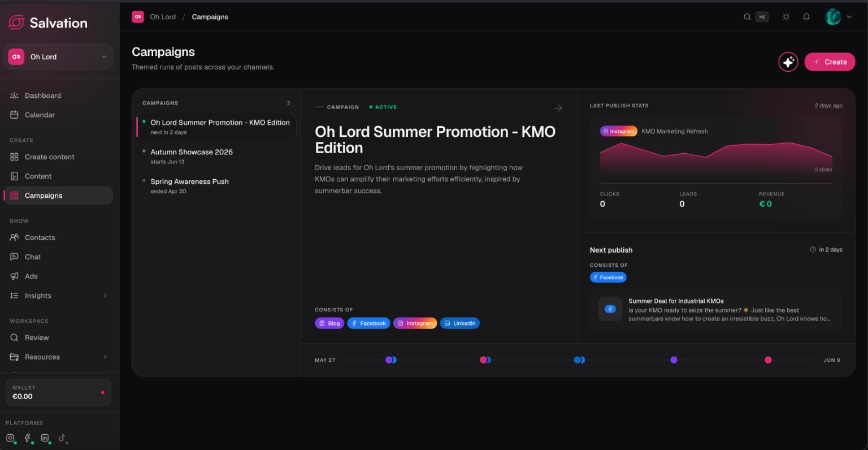This screenshot has width=868, height=450.
Task: Click the LinkedIn platform icon in the sidebar footer
Action: tap(45, 438)
